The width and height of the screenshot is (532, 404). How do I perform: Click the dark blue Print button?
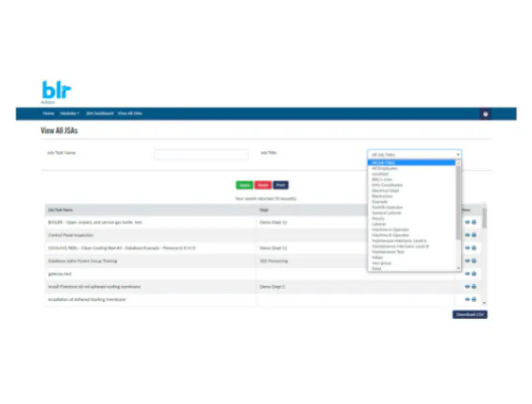coord(280,185)
